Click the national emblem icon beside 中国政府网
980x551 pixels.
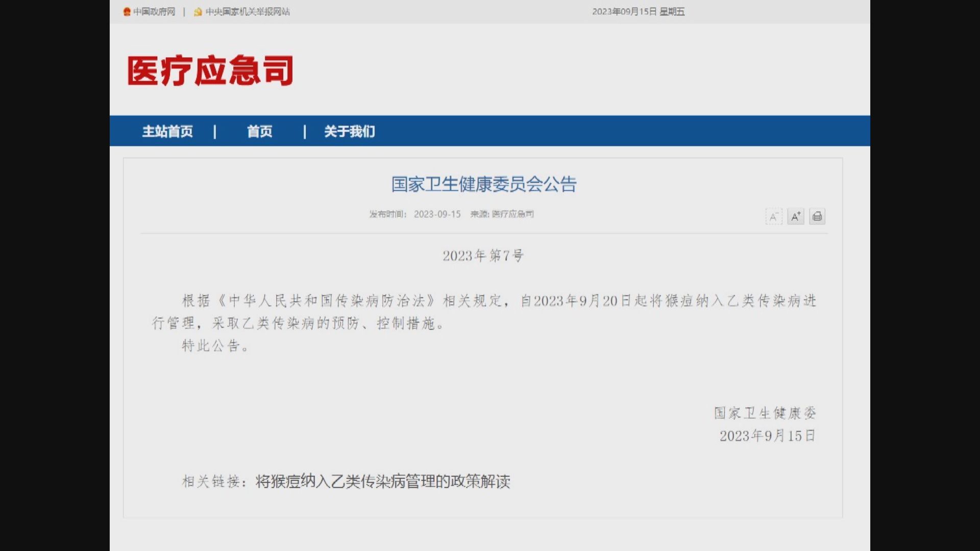pyautogui.click(x=127, y=11)
